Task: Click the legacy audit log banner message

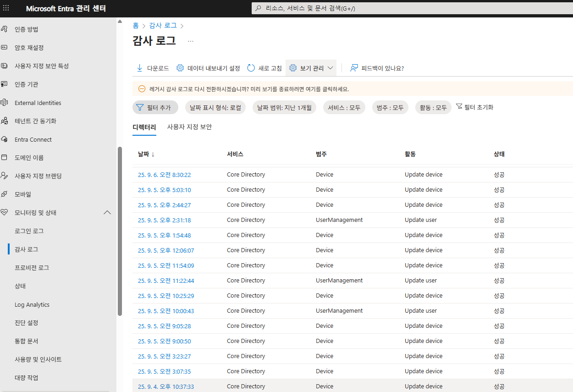Action: (x=249, y=89)
